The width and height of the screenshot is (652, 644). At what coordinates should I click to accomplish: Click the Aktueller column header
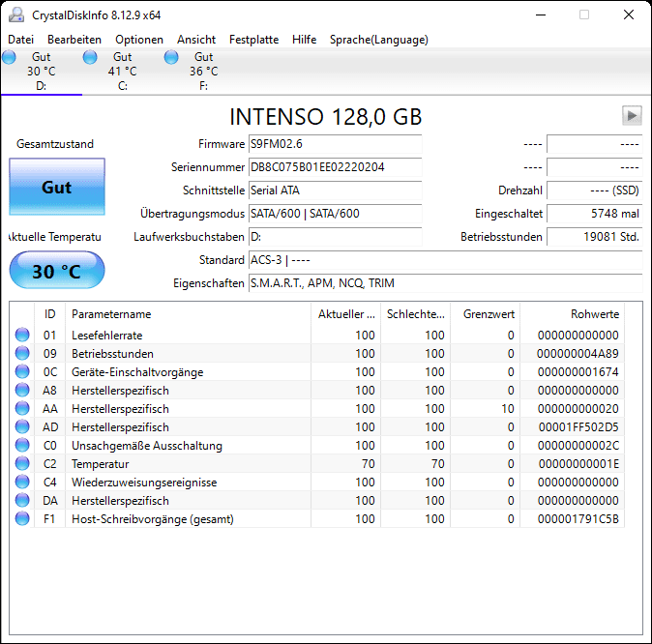click(345, 314)
